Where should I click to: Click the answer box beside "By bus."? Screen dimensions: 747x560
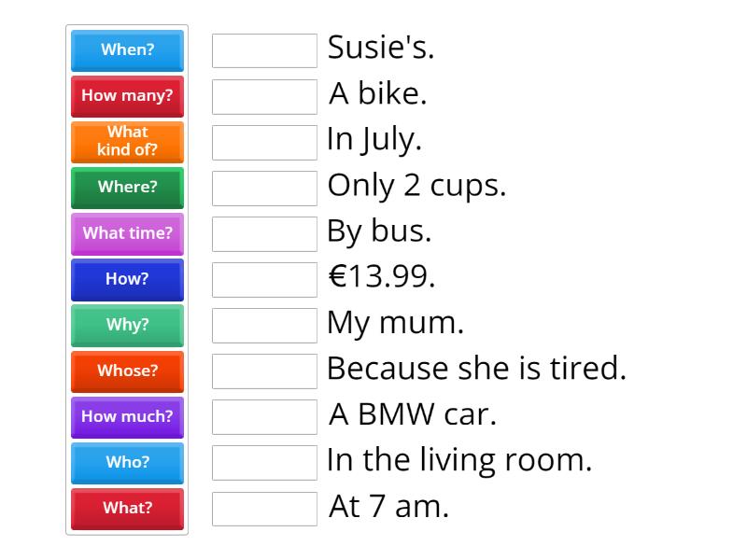pyautogui.click(x=264, y=233)
